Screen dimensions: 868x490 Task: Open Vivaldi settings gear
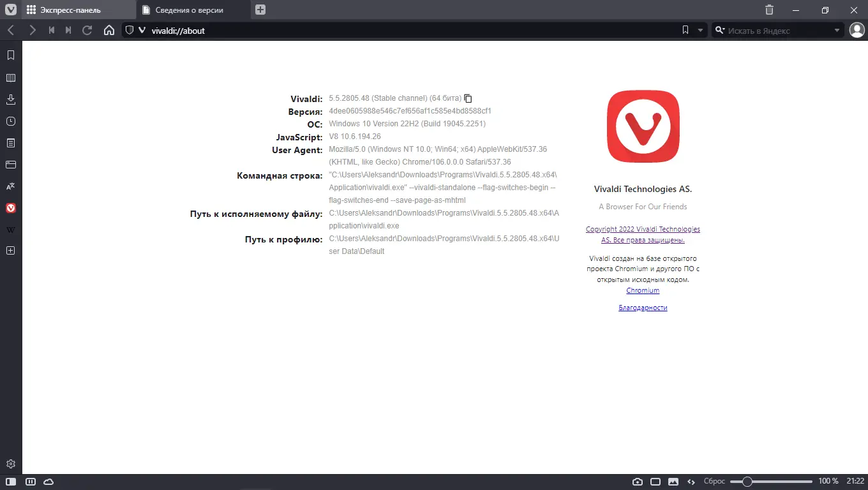[11, 464]
